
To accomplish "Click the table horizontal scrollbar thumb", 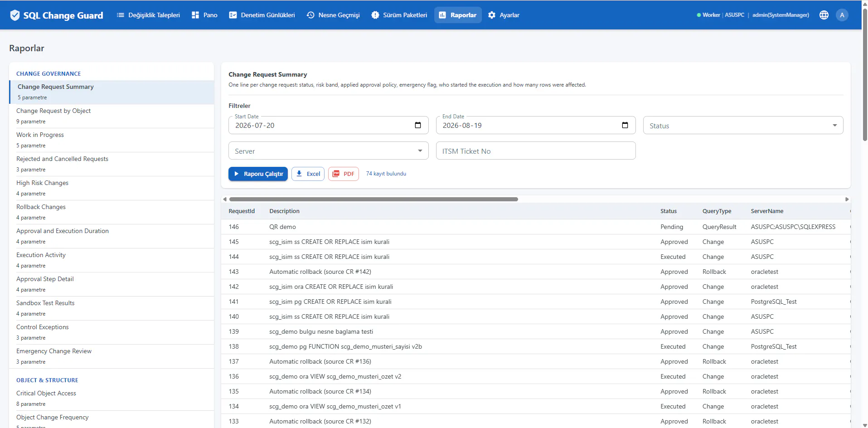I will pyautogui.click(x=373, y=199).
